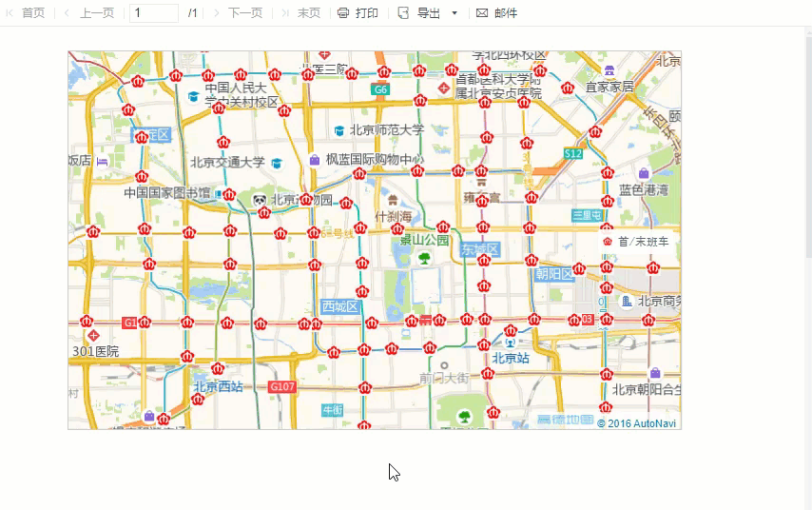Click the 西城区 district label
Viewport: 812px width, 510px height.
(340, 306)
